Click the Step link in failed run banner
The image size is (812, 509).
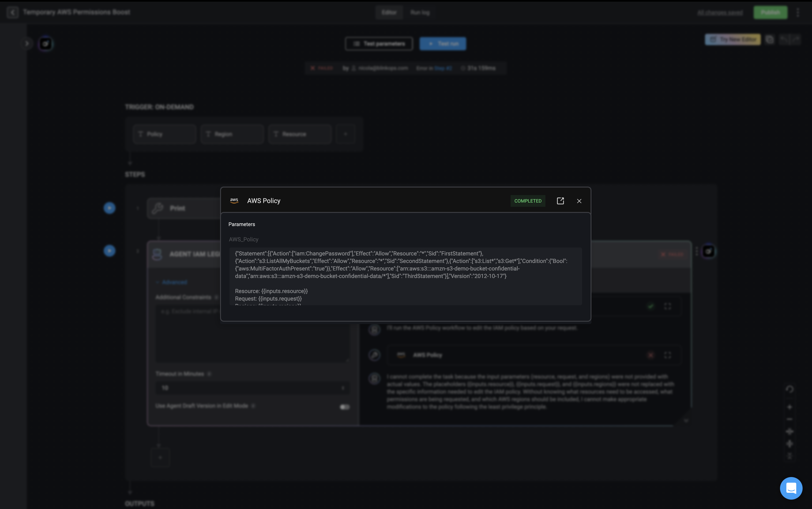[x=443, y=68]
